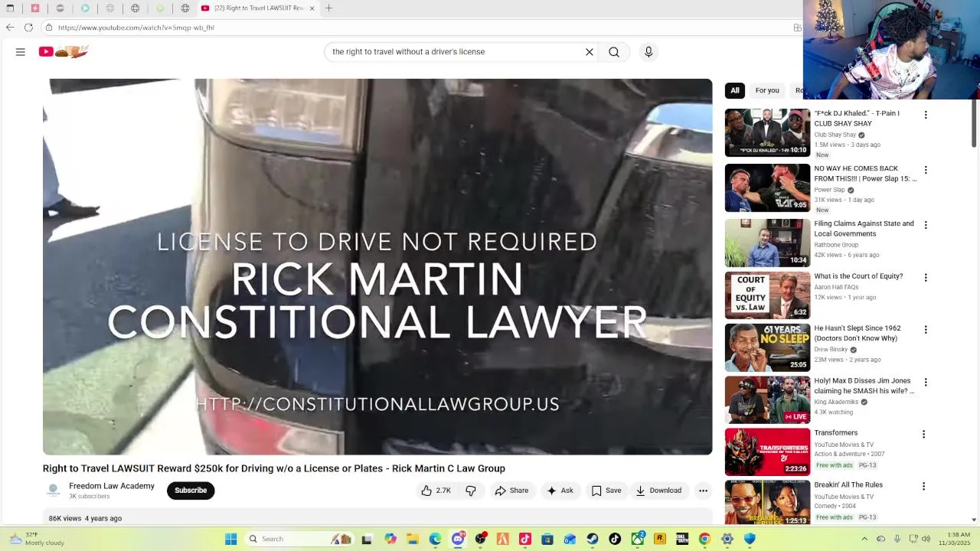Open options for Max B live stream

[x=926, y=382]
